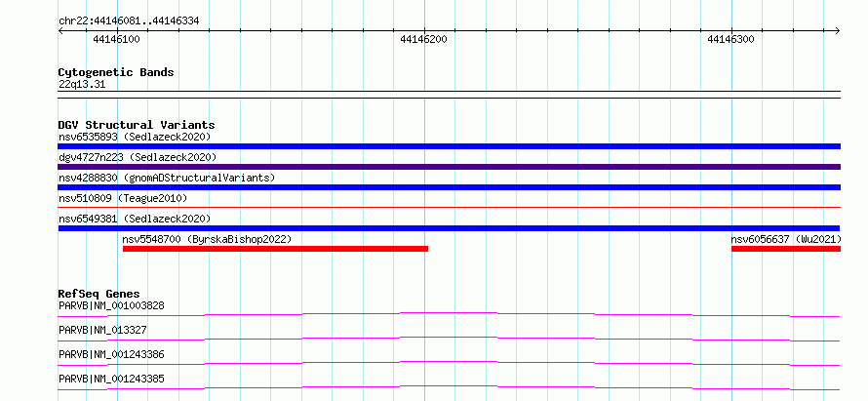Image resolution: width=868 pixels, height=401 pixels.
Task: Select the Cytogenetic Bands track title
Action: tap(116, 72)
